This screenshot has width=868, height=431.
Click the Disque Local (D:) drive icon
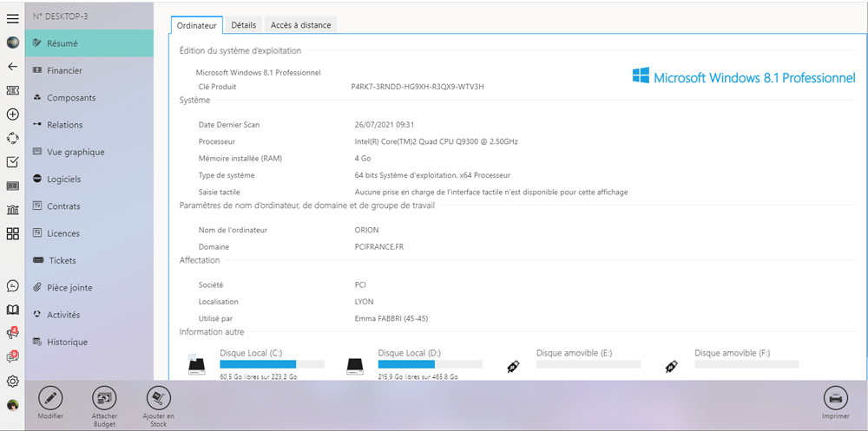point(354,367)
